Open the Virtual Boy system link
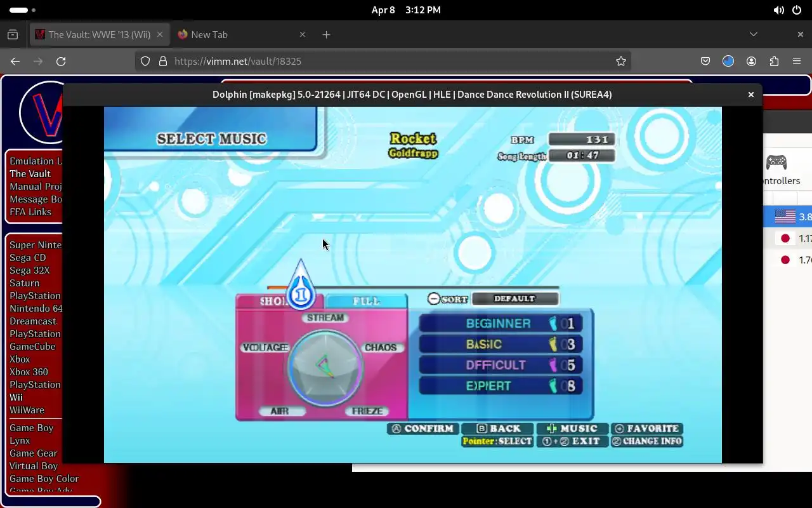812x508 pixels. 33,465
